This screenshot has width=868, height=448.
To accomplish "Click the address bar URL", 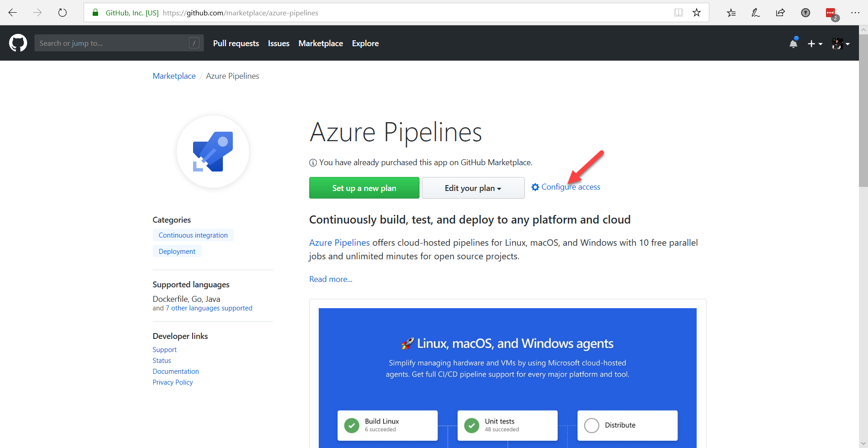I will click(x=241, y=13).
